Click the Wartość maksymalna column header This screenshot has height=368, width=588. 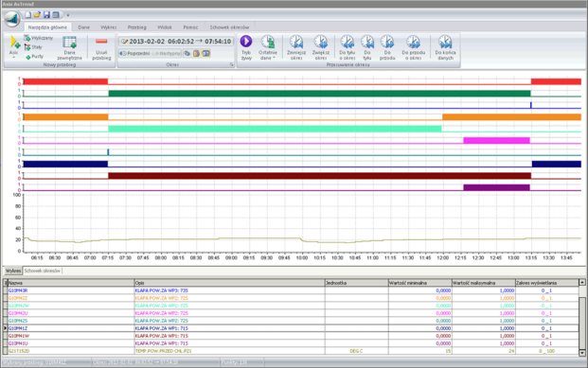click(x=484, y=283)
